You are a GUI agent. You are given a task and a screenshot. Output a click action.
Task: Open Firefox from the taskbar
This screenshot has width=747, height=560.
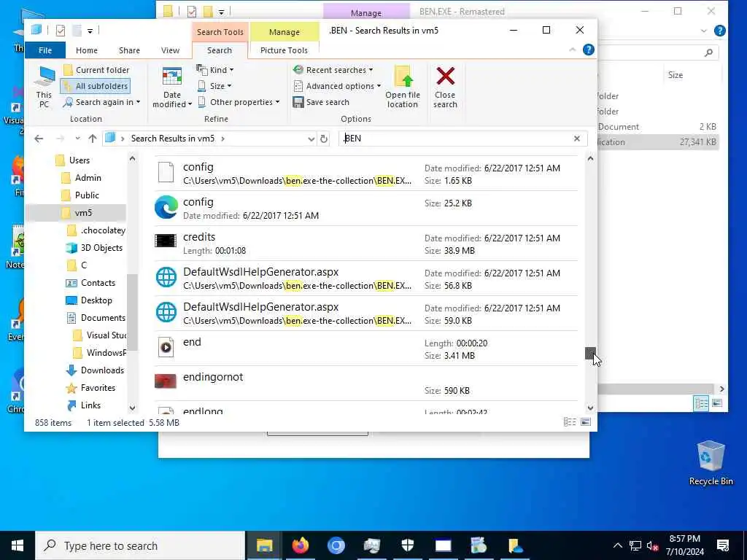[300, 545]
